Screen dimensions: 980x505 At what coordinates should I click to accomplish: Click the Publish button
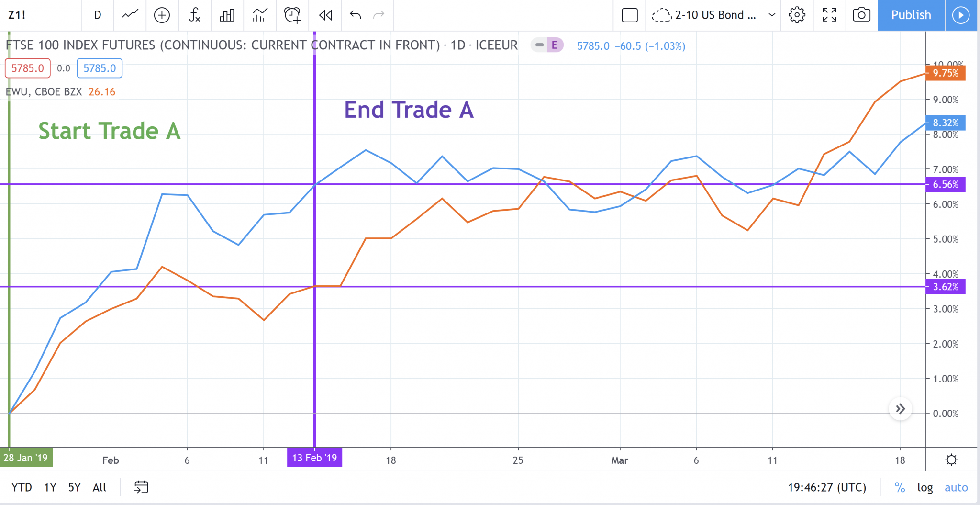pyautogui.click(x=911, y=15)
